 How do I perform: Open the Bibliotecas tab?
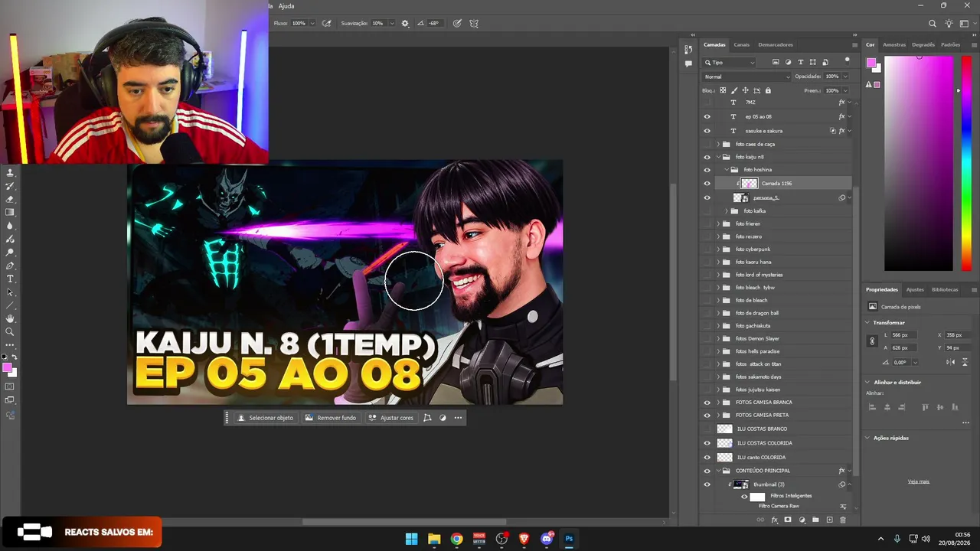click(x=945, y=289)
